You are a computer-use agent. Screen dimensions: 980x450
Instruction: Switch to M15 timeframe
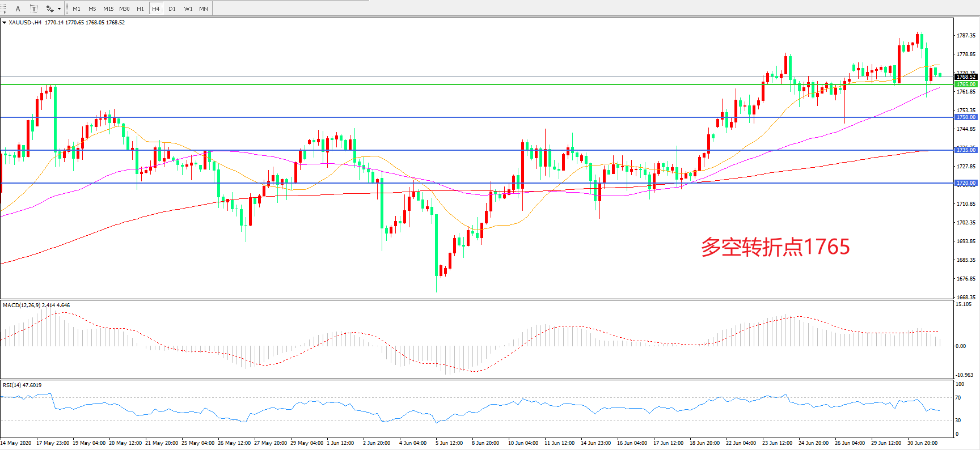108,9
